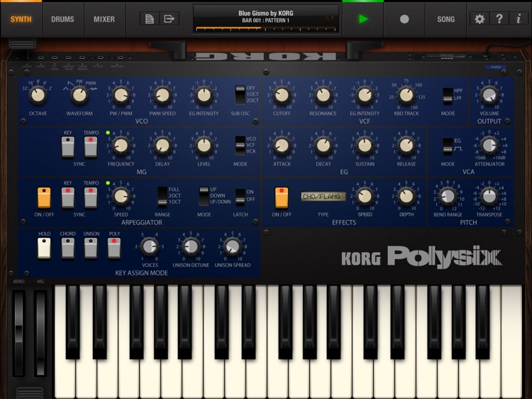Screen dimensions: 532x399
Task: Toggle the ARPEGGIATOR UP/DOWN mode switch
Action: click(x=204, y=196)
